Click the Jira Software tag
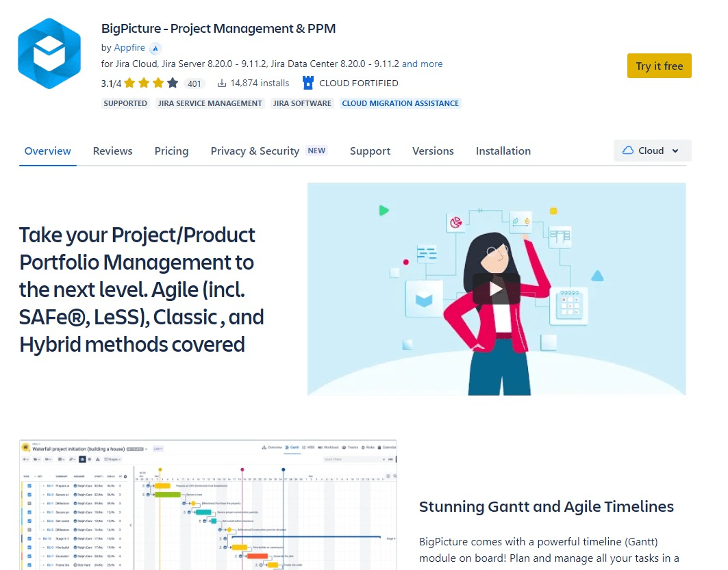Screen dimensions: 728x570 coord(302,103)
